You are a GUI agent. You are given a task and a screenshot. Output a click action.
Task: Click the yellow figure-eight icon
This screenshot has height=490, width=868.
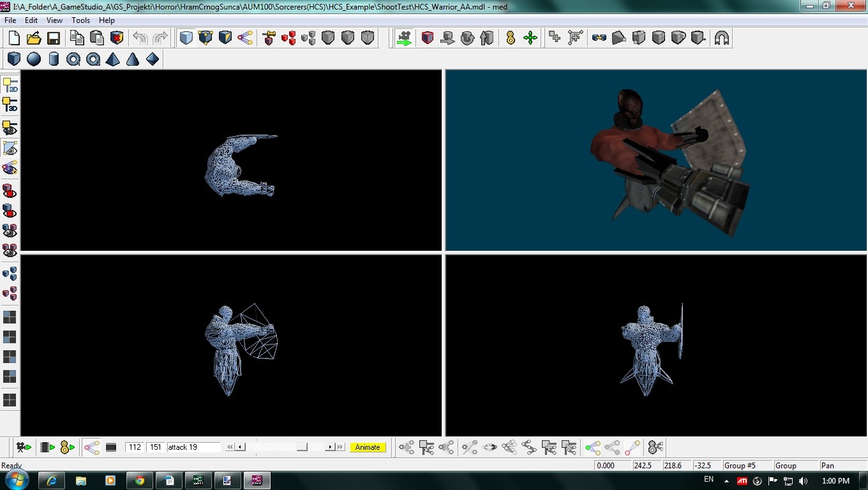click(x=511, y=38)
